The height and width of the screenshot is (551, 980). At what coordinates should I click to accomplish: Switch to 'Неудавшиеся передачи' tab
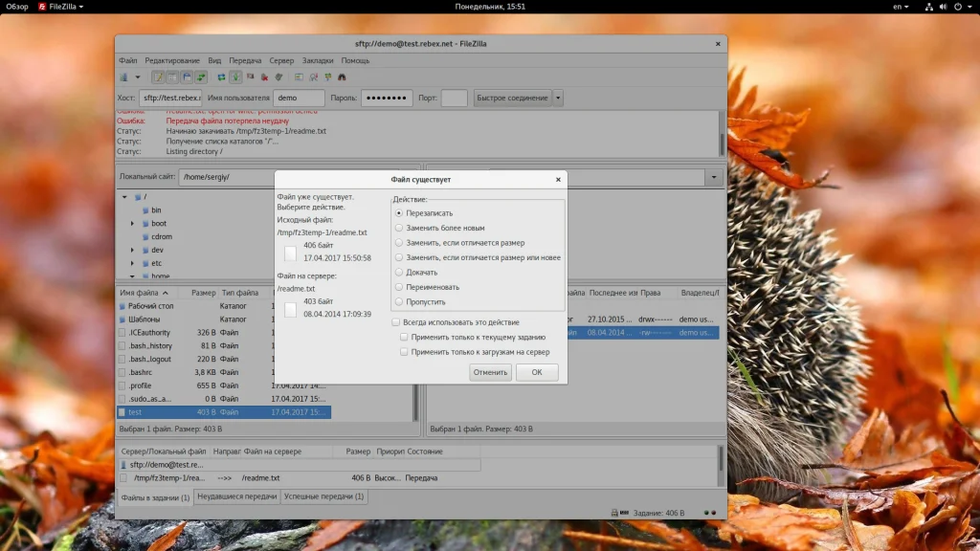(236, 497)
